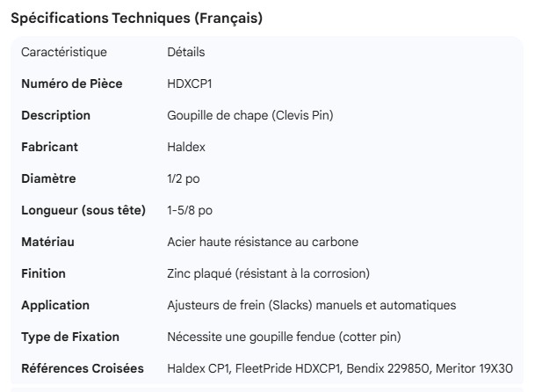The width and height of the screenshot is (535, 392).
Task: Click the Spécifications Techniques (Français) heading
Action: (x=136, y=18)
